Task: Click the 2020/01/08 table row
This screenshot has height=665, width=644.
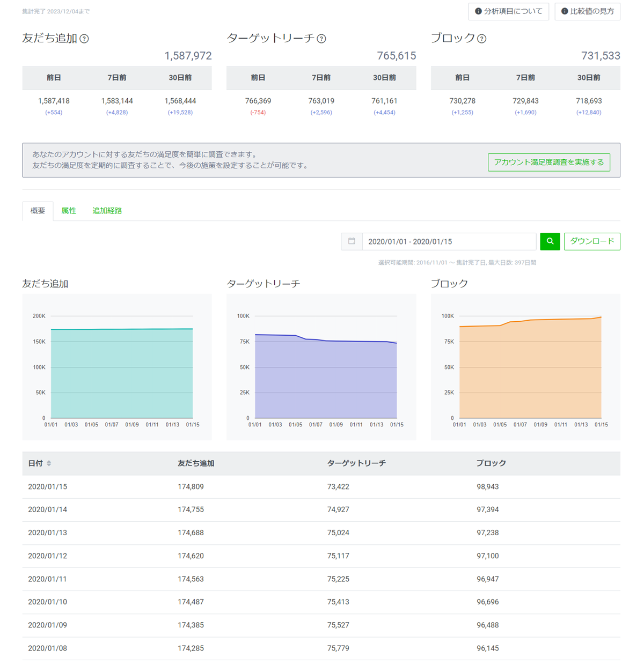Action: [321, 648]
